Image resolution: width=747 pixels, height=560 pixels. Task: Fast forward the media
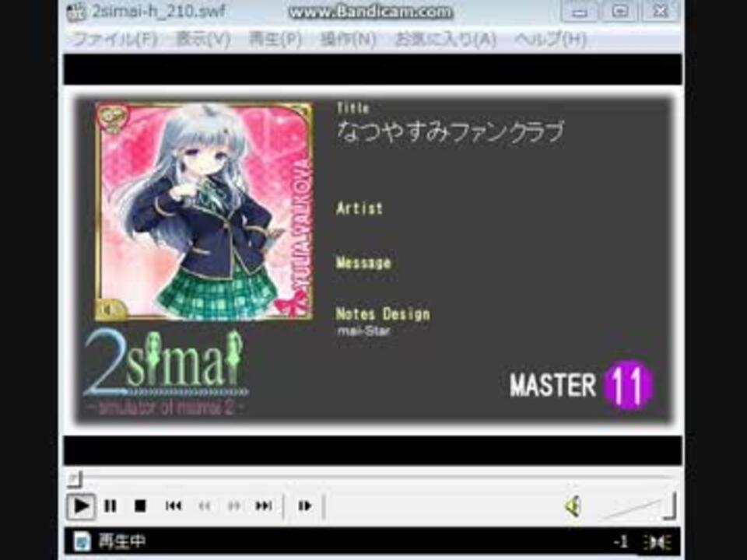point(234,506)
